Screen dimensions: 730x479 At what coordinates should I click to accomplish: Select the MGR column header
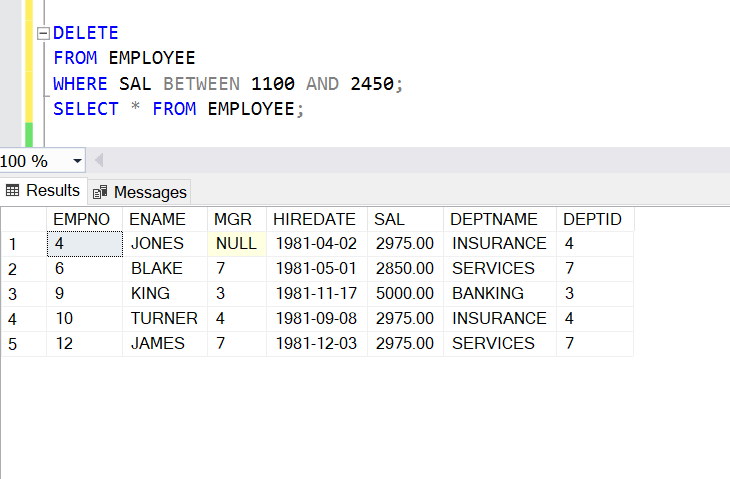click(237, 219)
